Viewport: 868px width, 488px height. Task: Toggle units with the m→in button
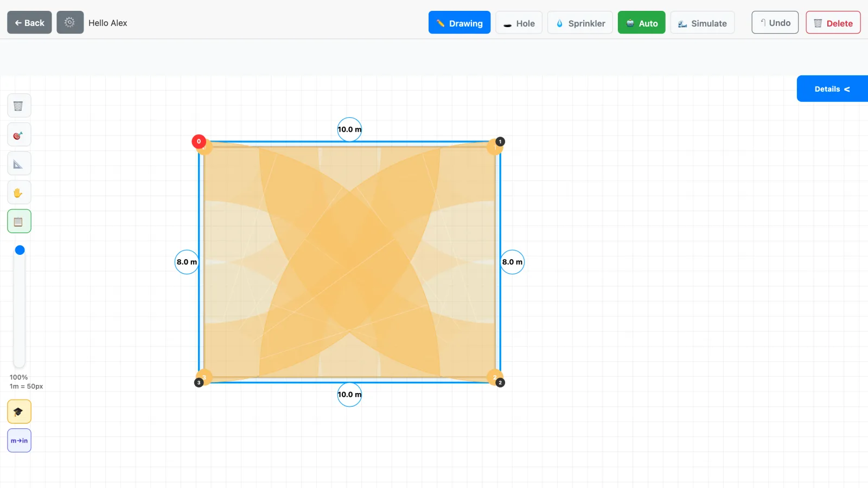(x=19, y=440)
